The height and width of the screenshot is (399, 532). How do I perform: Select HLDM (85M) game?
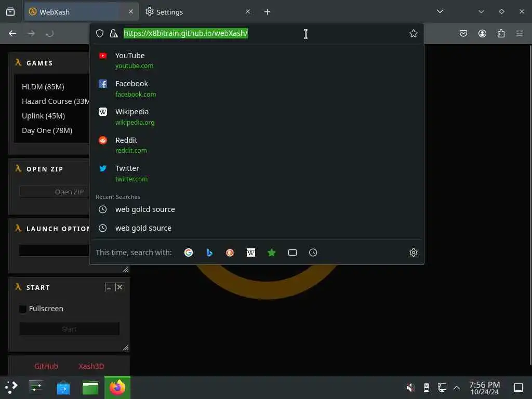[43, 87]
